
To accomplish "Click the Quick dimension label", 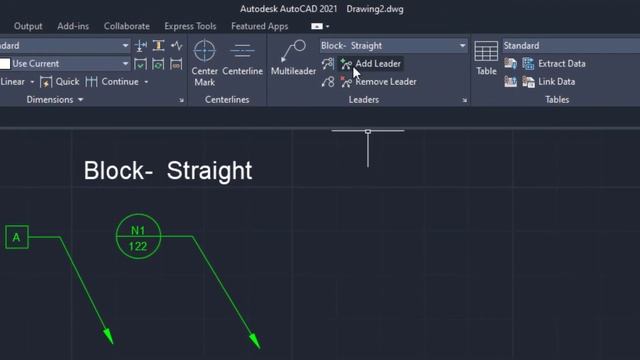I will coord(67,82).
